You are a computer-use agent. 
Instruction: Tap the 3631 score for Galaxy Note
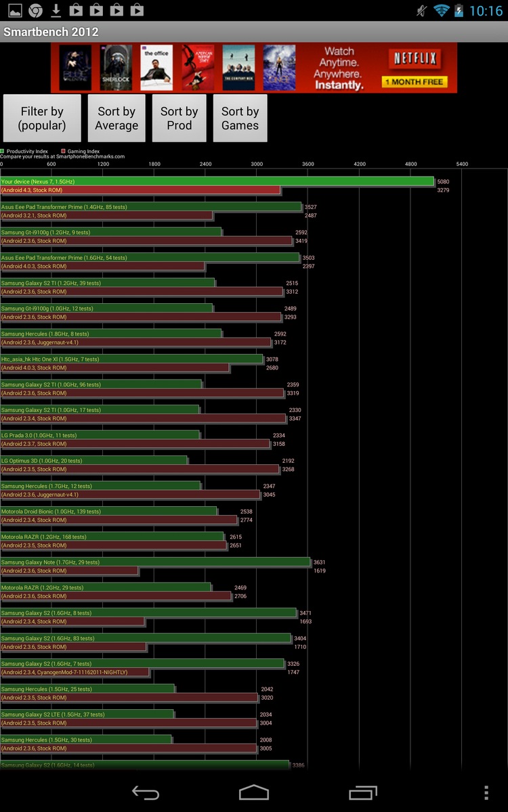click(319, 562)
